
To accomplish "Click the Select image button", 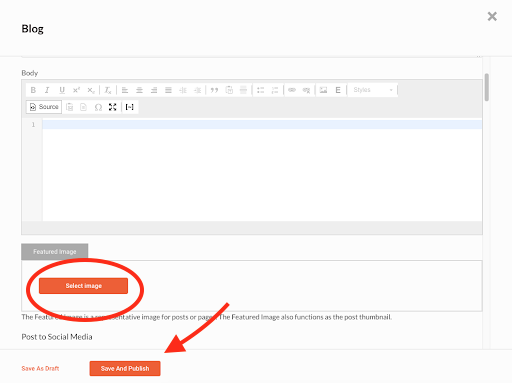I will 83,286.
